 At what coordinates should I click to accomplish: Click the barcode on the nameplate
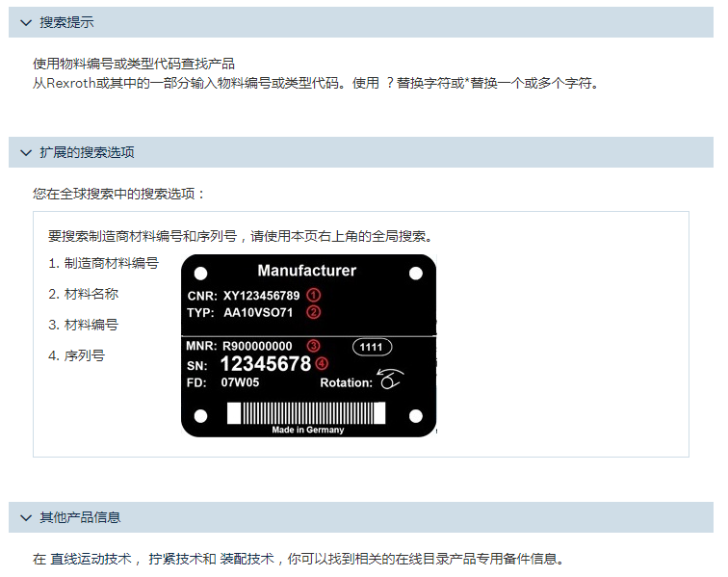(x=306, y=413)
